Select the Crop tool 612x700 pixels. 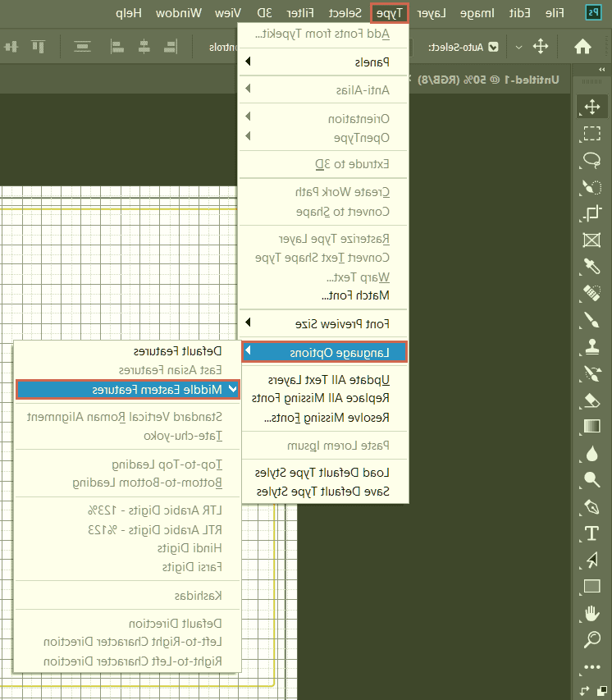point(591,213)
